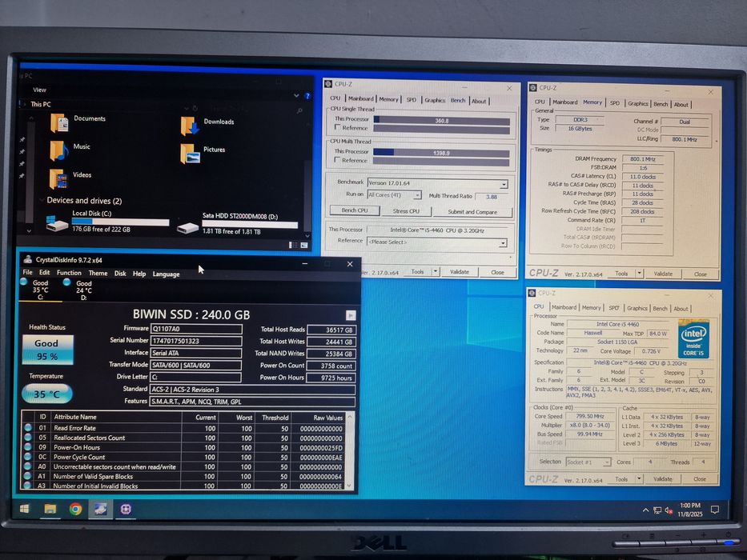Click Local Disk (C:) capacity usage bar

pos(121,222)
